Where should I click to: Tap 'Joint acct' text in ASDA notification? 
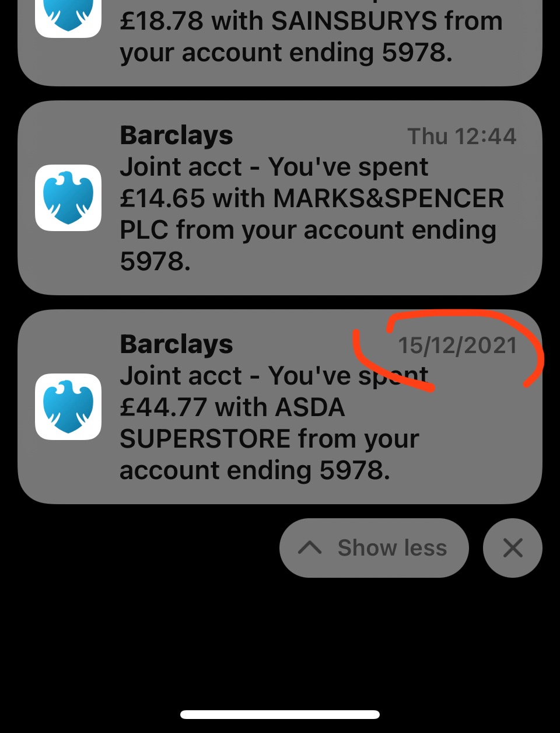coord(180,376)
